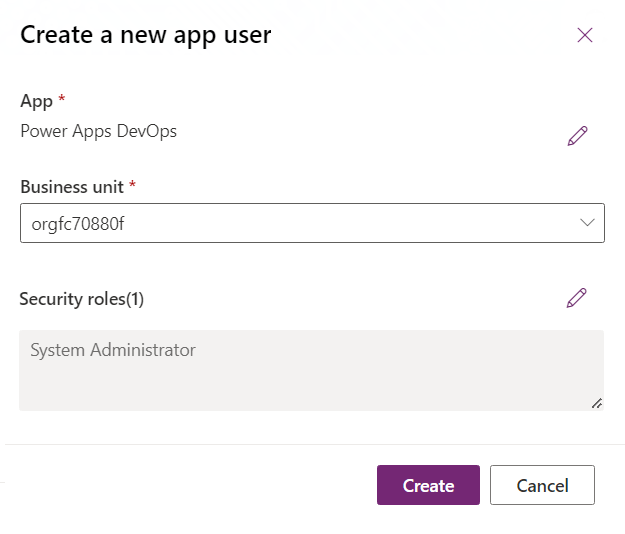Viewport: 625px width, 534px height.
Task: Cancel the new app user creation
Action: point(542,486)
